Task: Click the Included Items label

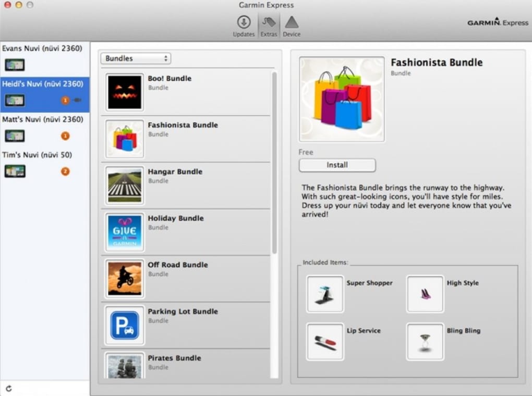Action: tap(325, 263)
